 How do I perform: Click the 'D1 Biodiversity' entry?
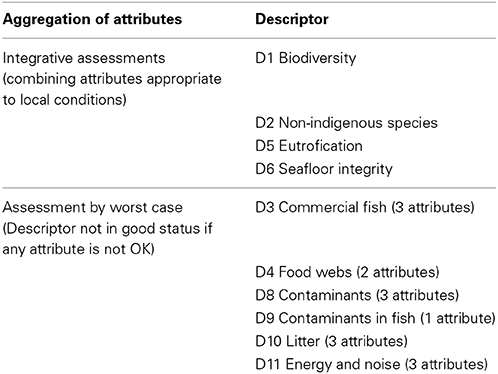click(306, 58)
